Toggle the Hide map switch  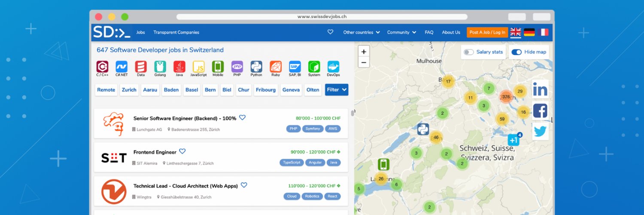516,52
